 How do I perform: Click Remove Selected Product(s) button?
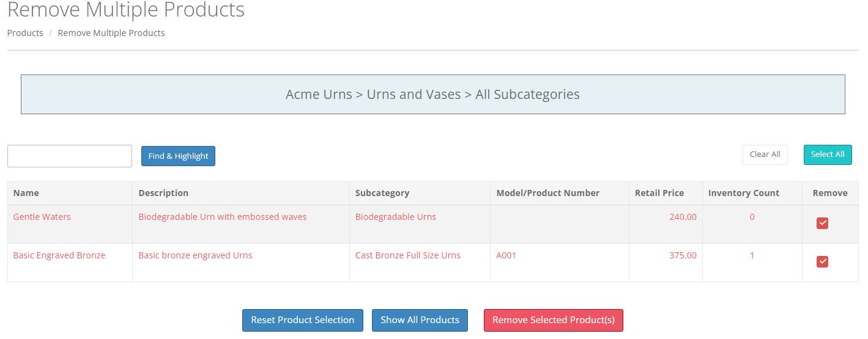553,320
